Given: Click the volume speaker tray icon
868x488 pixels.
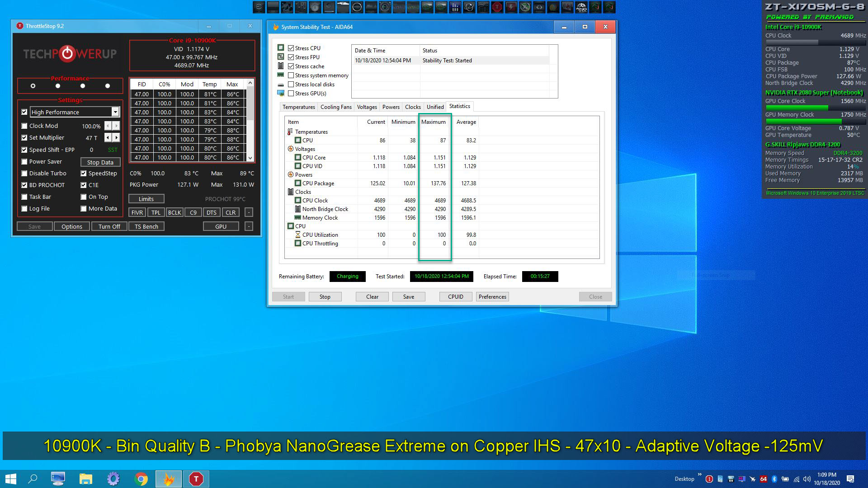Looking at the screenshot, I should click(807, 479).
